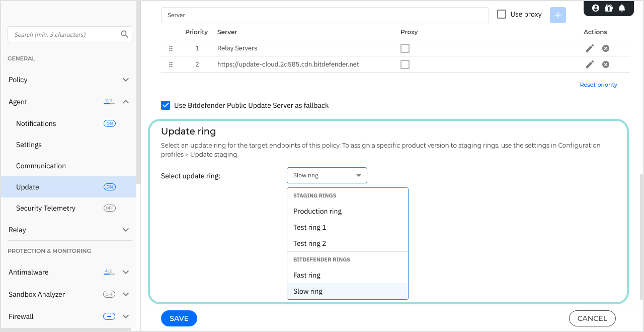Open the Select update ring dropdown
This screenshot has height=332, width=644.
[327, 175]
